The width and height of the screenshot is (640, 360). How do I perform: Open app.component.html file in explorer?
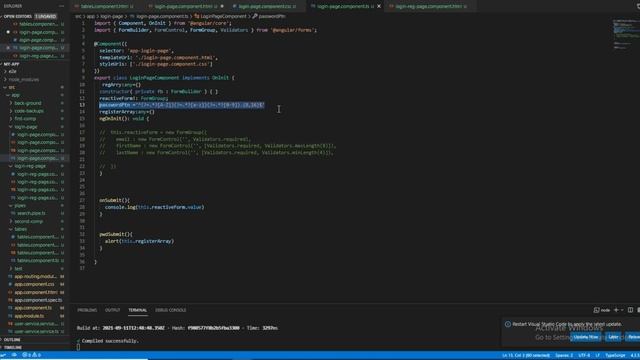pos(36,292)
